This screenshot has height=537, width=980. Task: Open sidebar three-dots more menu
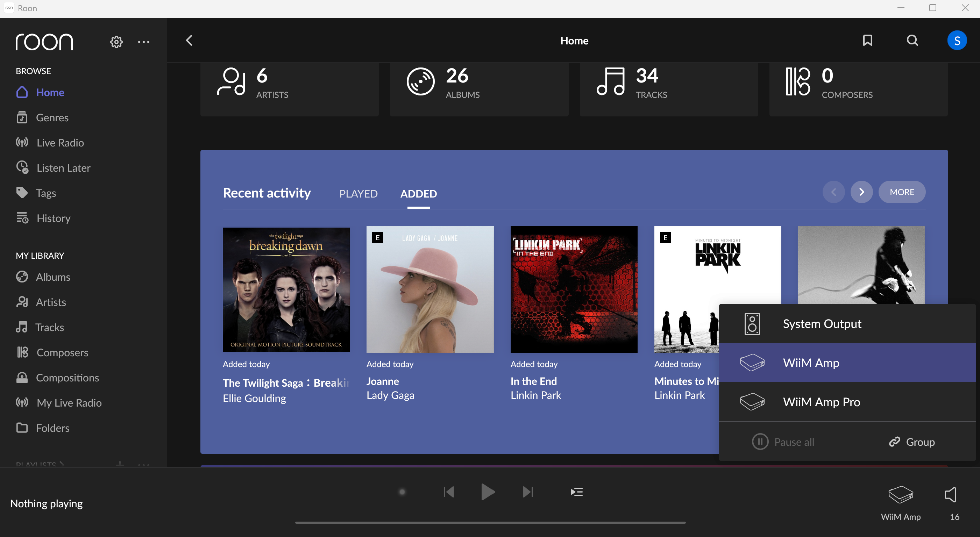143,42
